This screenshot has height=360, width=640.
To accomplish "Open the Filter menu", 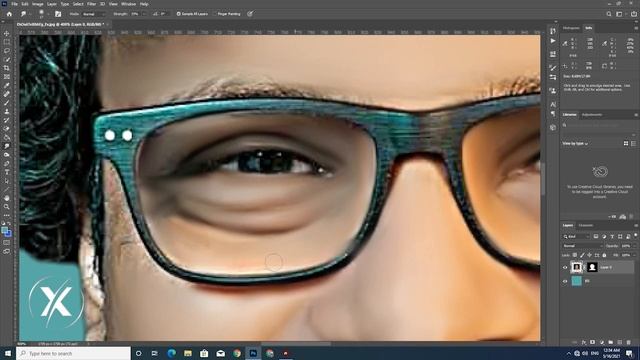I will click(91, 4).
